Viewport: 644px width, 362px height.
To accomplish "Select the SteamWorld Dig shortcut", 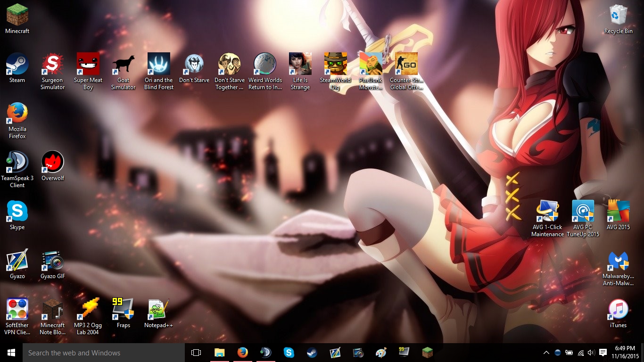I will [336, 71].
